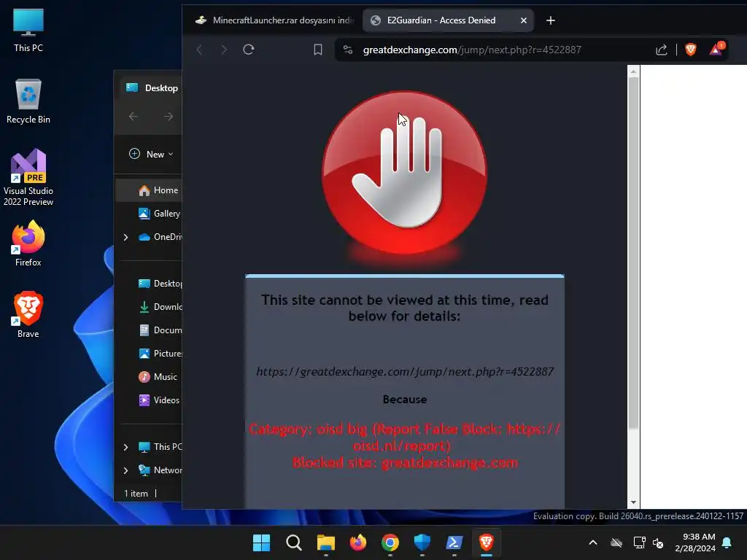Share this page from address bar
Screen dimensions: 747x560
coord(661,50)
